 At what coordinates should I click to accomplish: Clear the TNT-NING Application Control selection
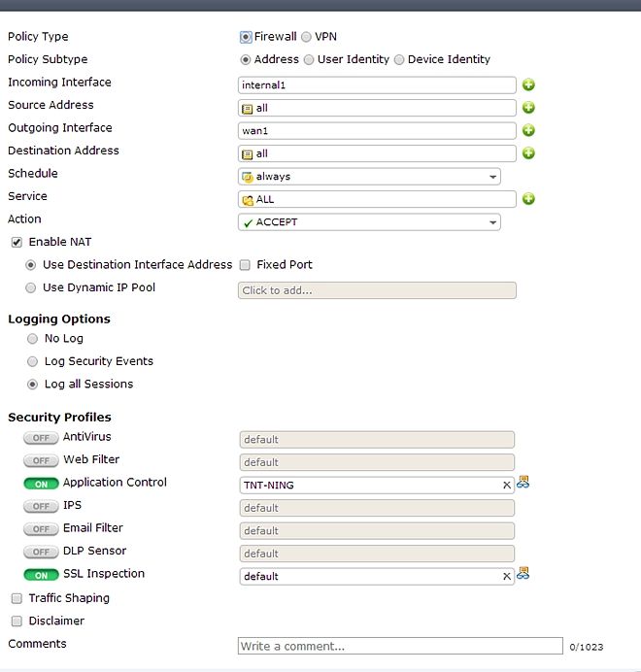point(506,485)
